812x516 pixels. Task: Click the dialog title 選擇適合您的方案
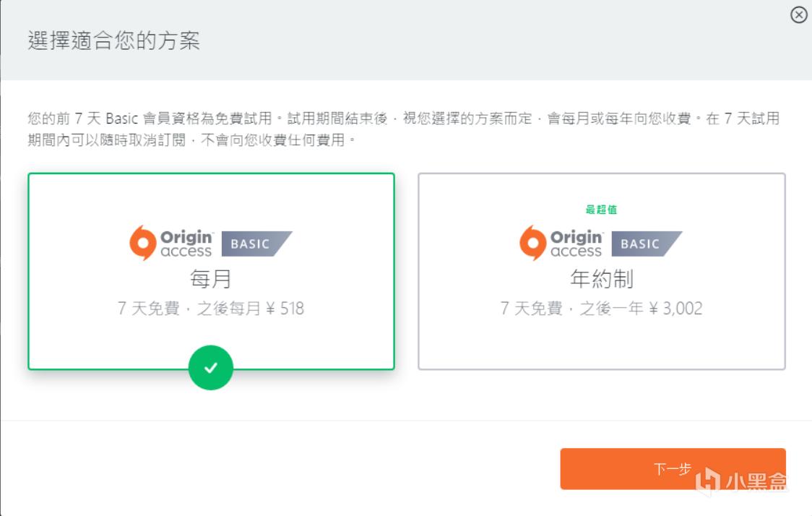pos(113,40)
